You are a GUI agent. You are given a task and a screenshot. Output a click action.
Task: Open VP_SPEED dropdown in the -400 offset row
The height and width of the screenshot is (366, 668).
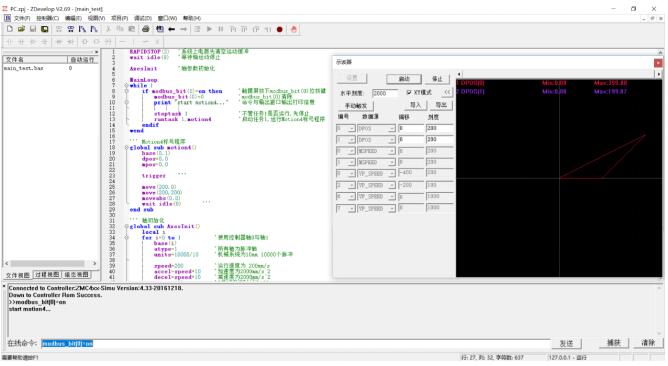point(391,173)
